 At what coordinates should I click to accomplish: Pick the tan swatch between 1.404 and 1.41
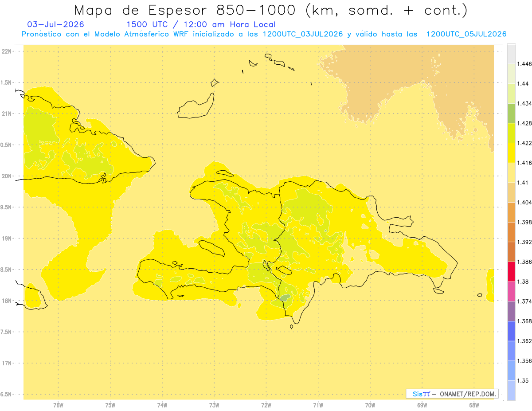click(x=511, y=192)
